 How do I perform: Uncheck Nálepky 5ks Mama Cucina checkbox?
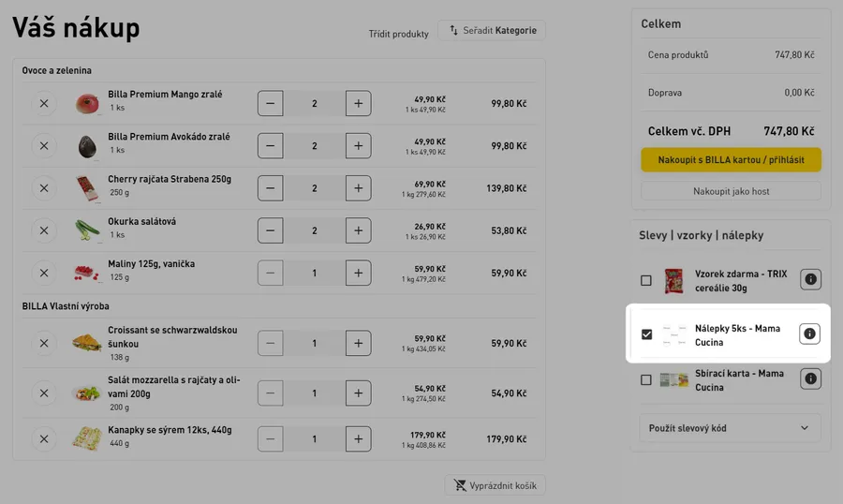click(646, 334)
